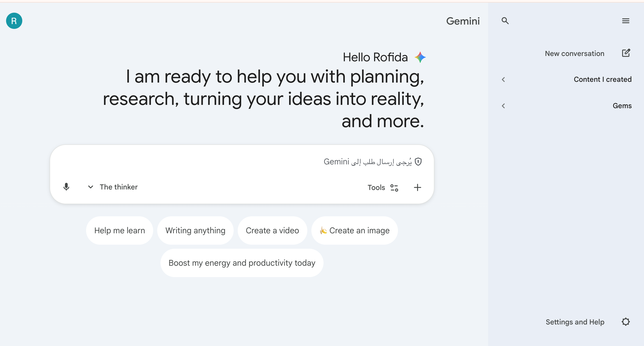Screen dimensions: 644x346
Task: Activate the microphone for voice input
Action: 66,187
